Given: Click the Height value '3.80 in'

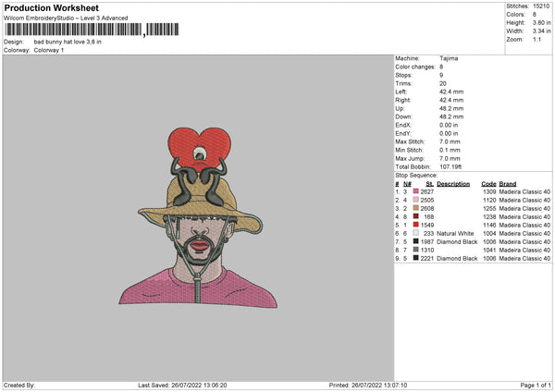Looking at the screenshot, I should point(541,22).
